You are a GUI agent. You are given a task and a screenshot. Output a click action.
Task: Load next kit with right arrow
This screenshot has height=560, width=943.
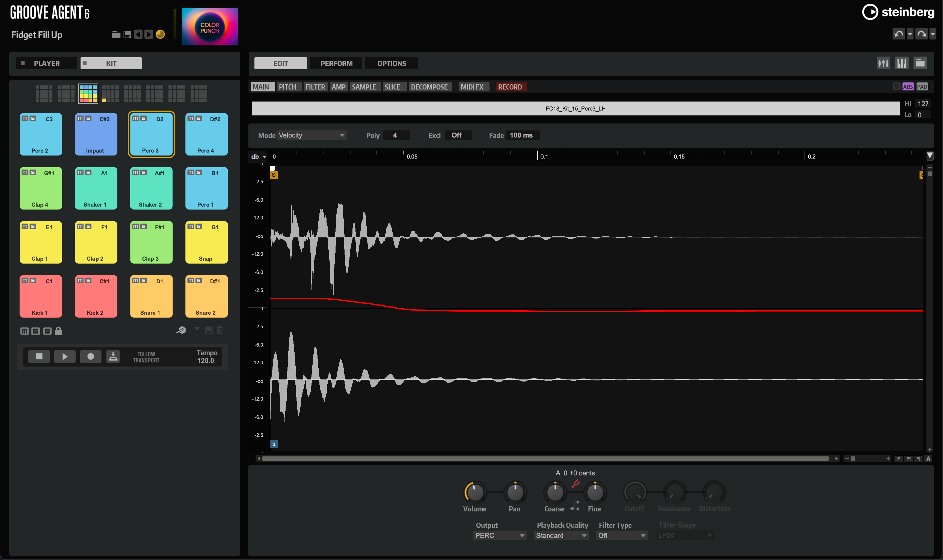(x=149, y=35)
